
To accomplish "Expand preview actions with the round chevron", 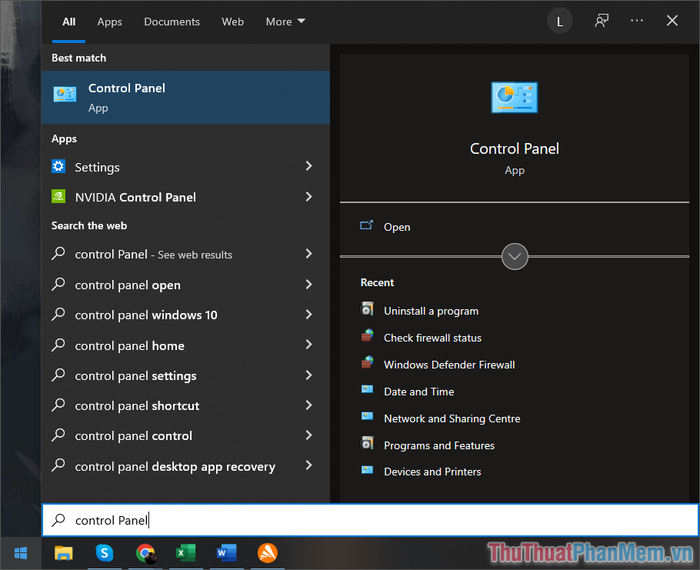I will point(515,257).
